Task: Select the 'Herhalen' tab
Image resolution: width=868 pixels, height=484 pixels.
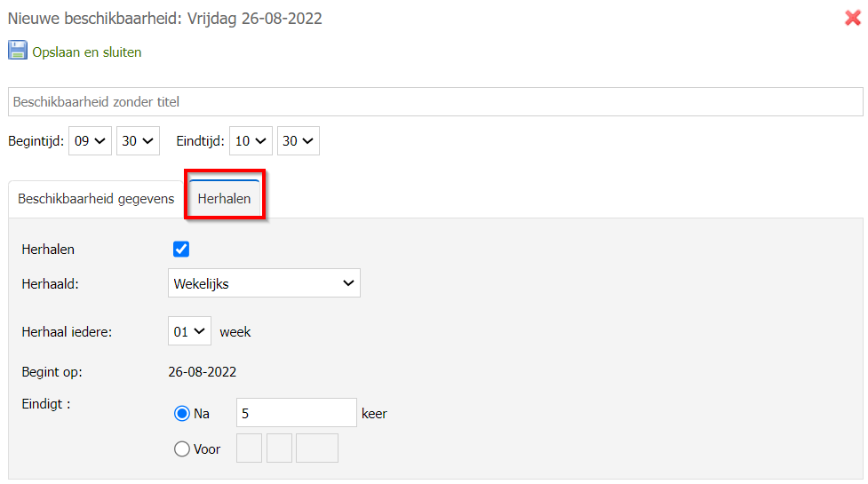Action: (x=224, y=199)
